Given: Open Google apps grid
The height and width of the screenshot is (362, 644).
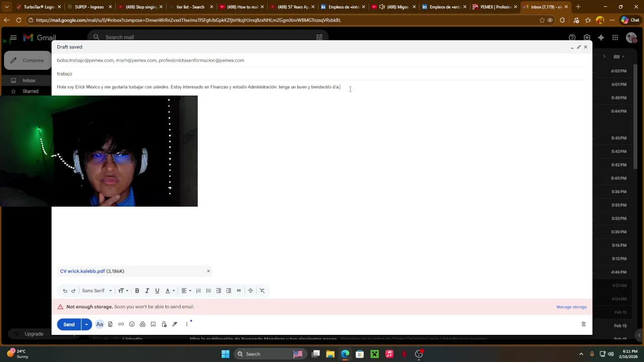Looking at the screenshot, I should (615, 38).
